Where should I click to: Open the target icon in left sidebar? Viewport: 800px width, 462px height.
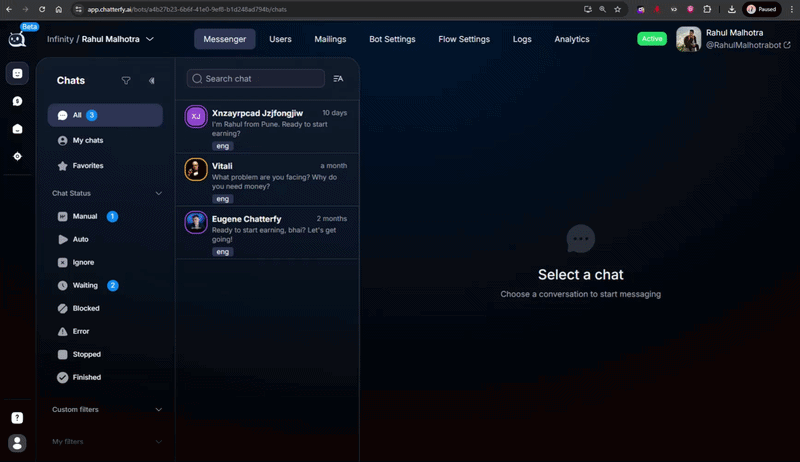[x=17, y=156]
